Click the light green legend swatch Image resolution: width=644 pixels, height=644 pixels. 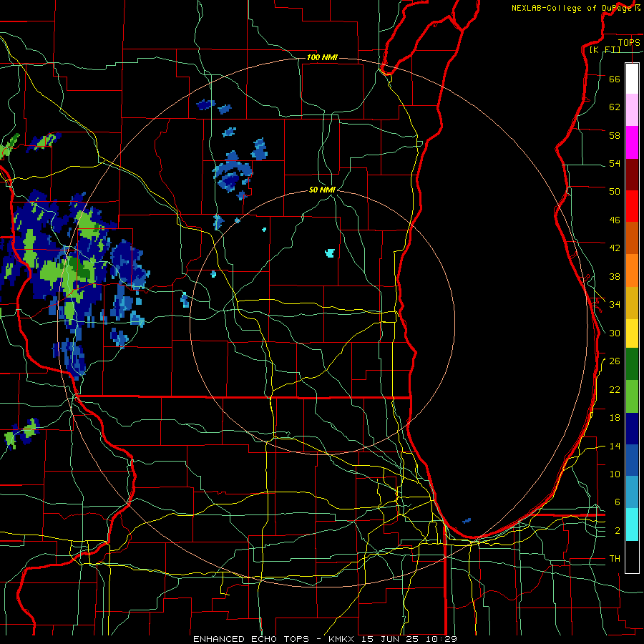pyautogui.click(x=632, y=396)
